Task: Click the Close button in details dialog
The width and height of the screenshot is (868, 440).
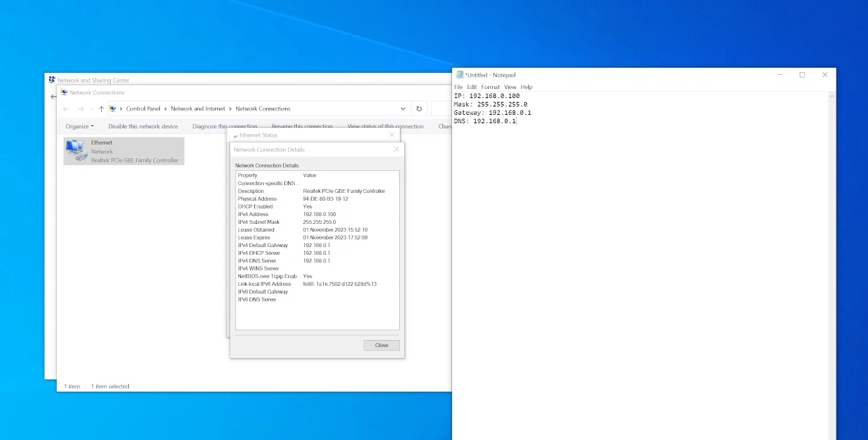Action: pyautogui.click(x=382, y=345)
